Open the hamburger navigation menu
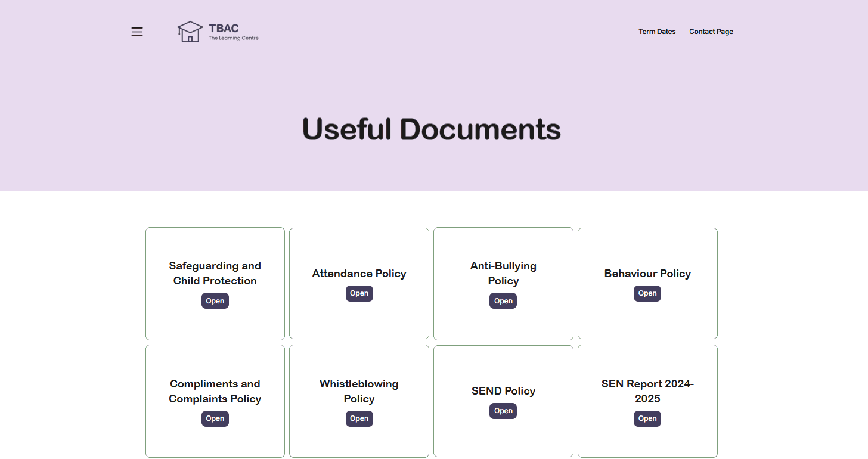The width and height of the screenshot is (868, 459). coord(137,32)
